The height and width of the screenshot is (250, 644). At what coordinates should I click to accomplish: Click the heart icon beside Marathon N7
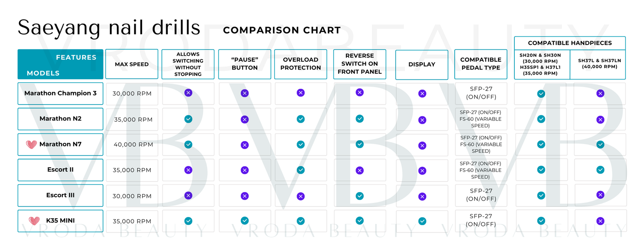click(31, 145)
